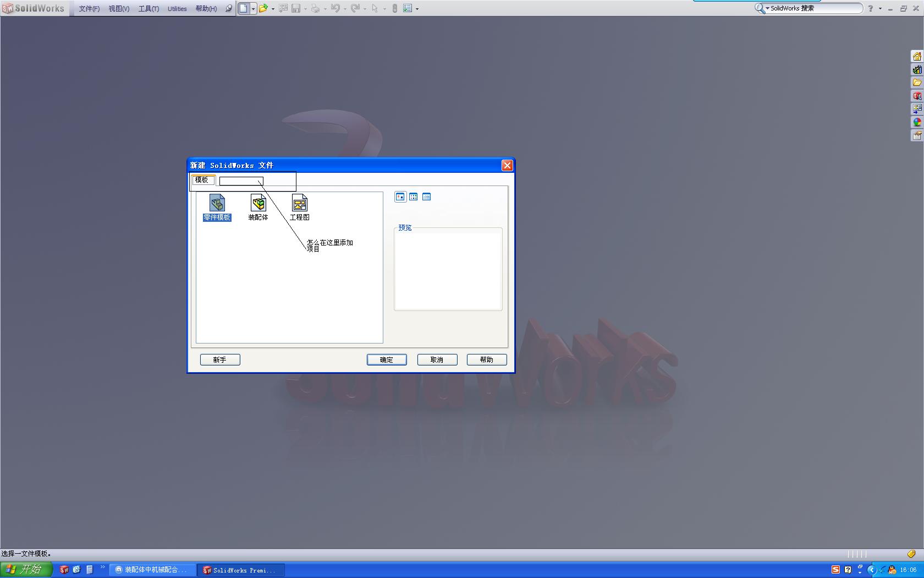Expand the help dropdown arrow
924x578 pixels.
880,8
